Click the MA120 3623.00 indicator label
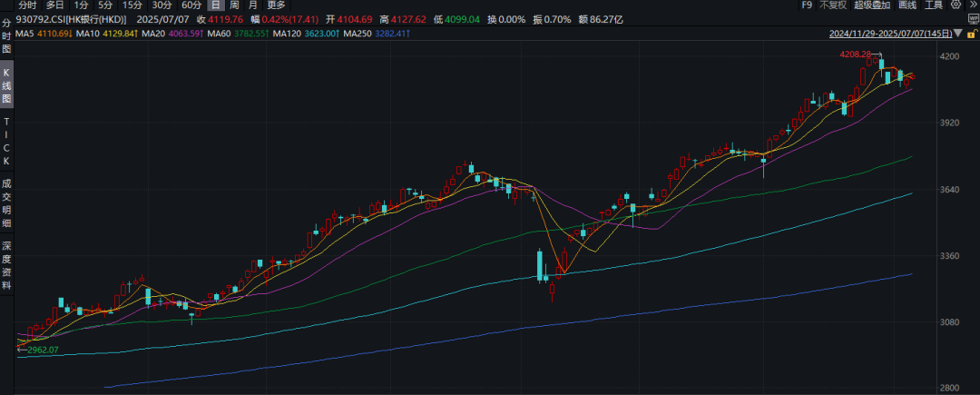This screenshot has width=980, height=395. 307,33
